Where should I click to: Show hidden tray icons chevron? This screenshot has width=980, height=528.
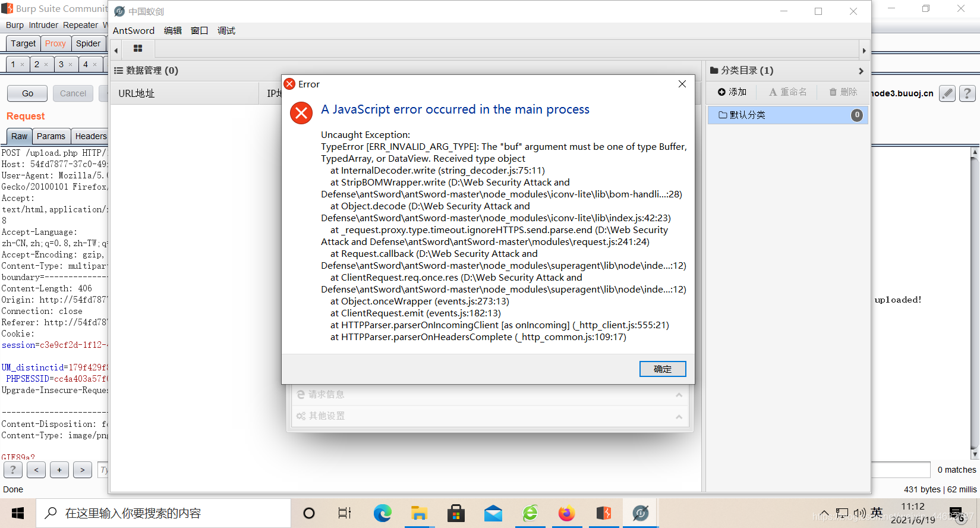(824, 513)
